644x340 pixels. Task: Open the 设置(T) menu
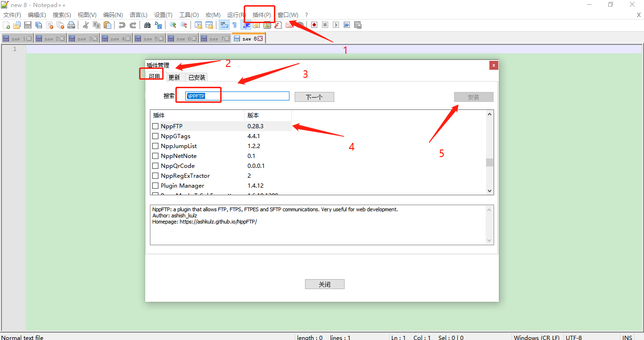(x=163, y=15)
